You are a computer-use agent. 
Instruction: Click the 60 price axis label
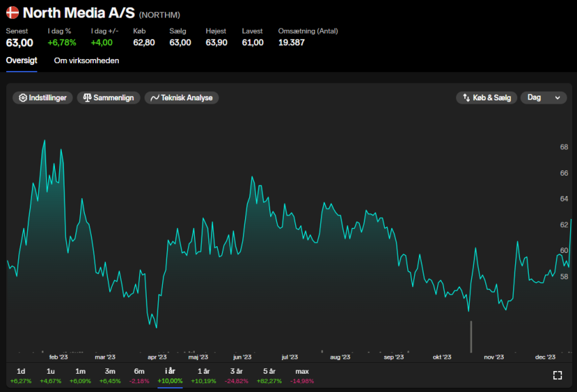click(564, 250)
